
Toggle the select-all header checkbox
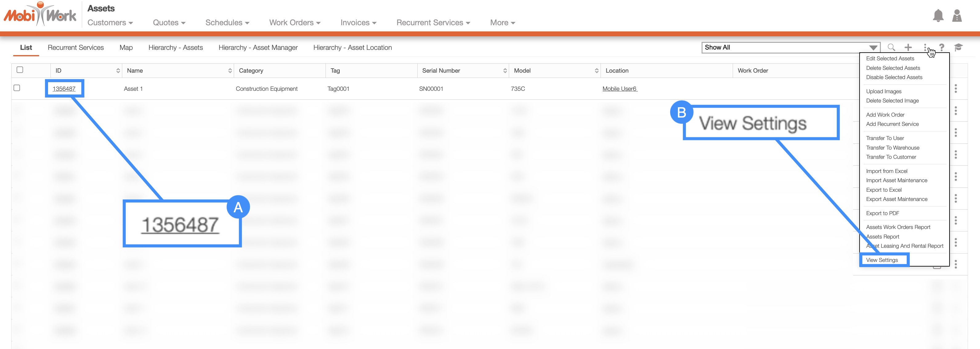point(20,70)
